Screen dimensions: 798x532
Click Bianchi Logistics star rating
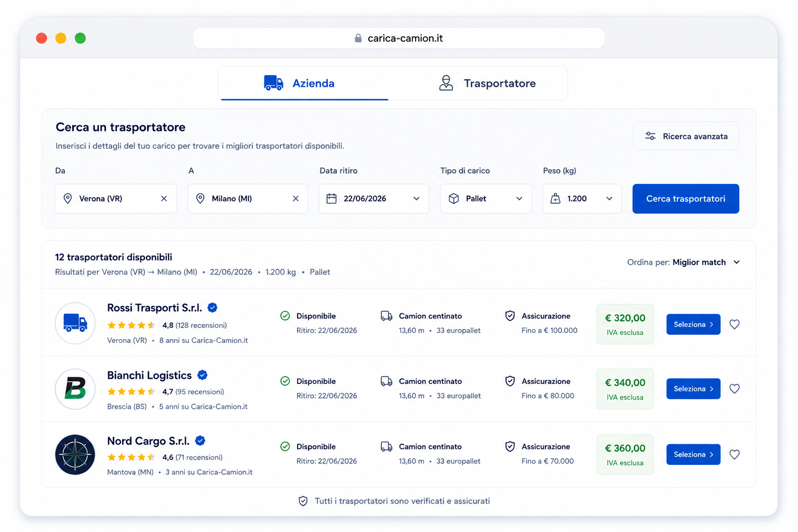point(131,392)
